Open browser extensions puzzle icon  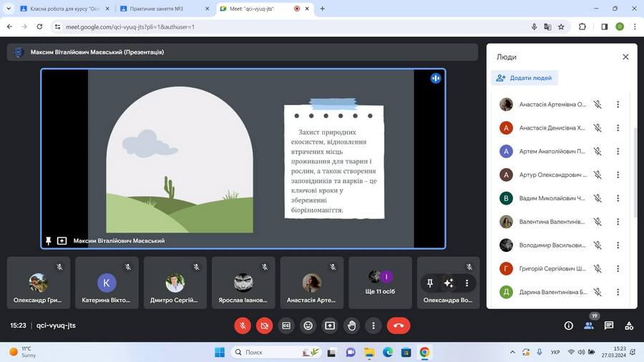point(582,26)
